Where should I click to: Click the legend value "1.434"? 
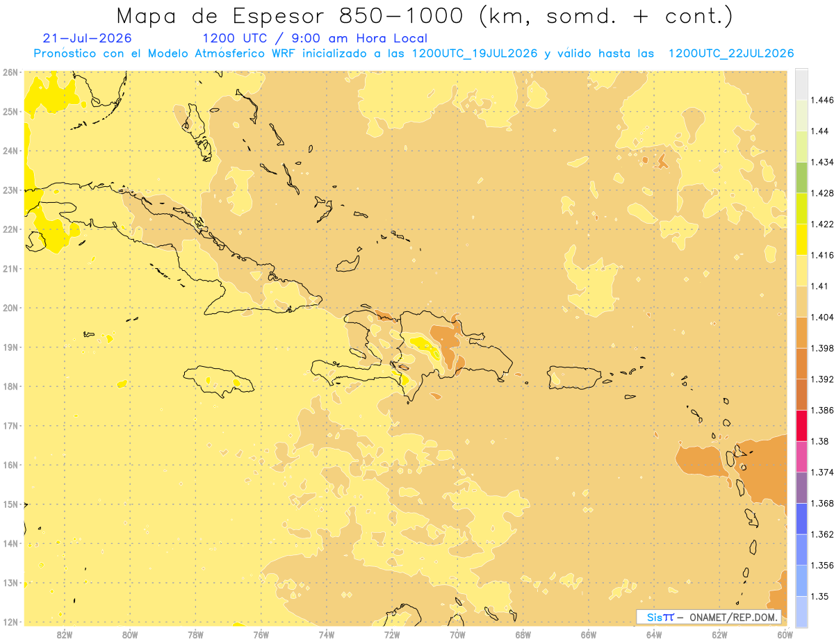[x=822, y=162]
